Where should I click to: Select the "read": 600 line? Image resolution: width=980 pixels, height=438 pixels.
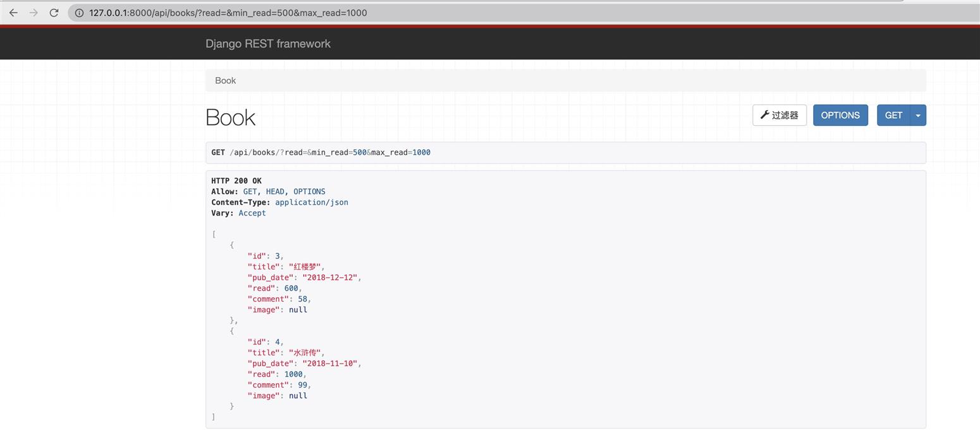point(275,288)
